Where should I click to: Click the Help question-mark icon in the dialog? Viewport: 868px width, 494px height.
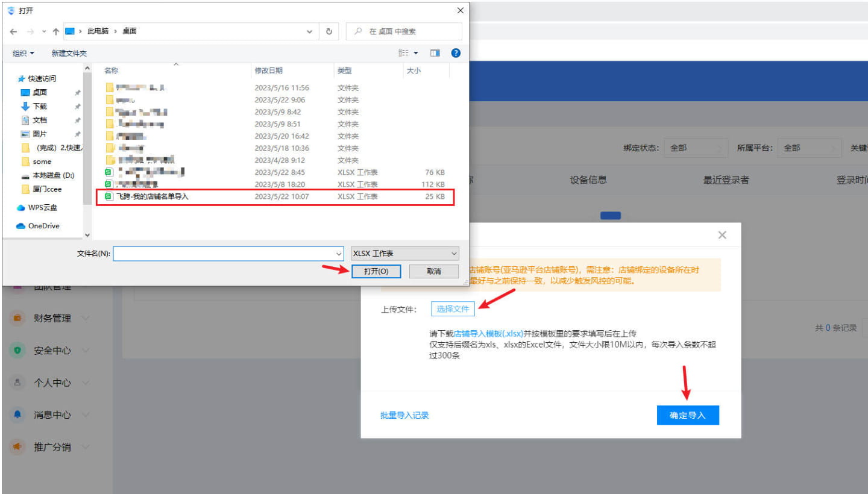[x=456, y=52]
